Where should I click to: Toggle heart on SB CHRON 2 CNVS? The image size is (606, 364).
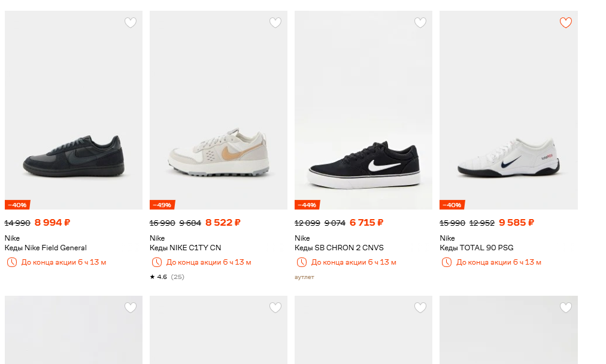(420, 23)
